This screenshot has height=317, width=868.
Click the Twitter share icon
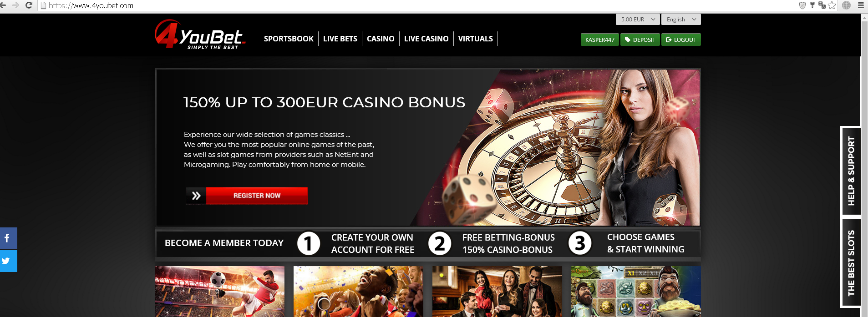coord(8,261)
